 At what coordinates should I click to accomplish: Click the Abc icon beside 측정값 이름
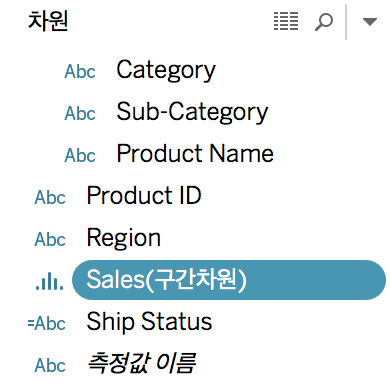50,366
